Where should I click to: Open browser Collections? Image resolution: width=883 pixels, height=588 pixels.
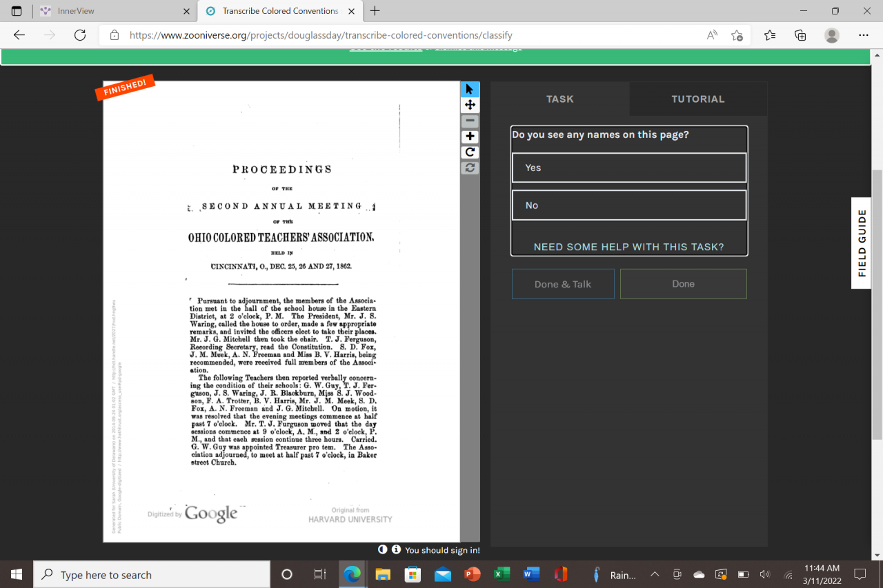800,35
